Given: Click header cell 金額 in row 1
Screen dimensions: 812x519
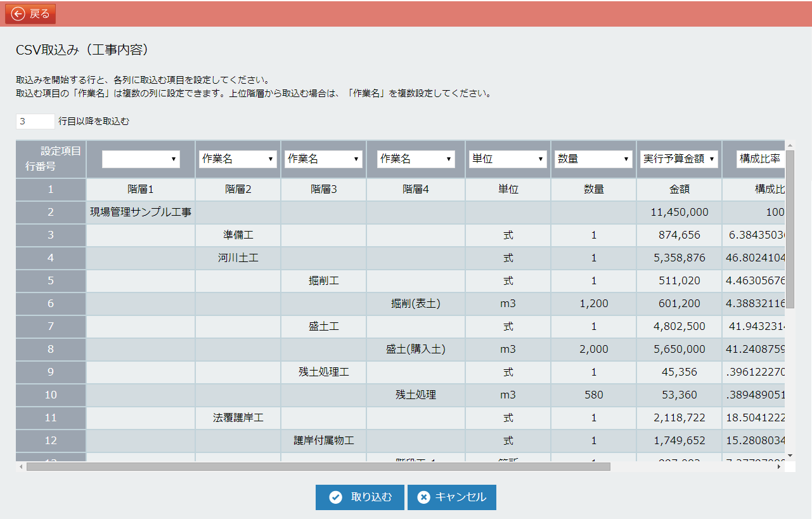Looking at the screenshot, I should click(679, 189).
